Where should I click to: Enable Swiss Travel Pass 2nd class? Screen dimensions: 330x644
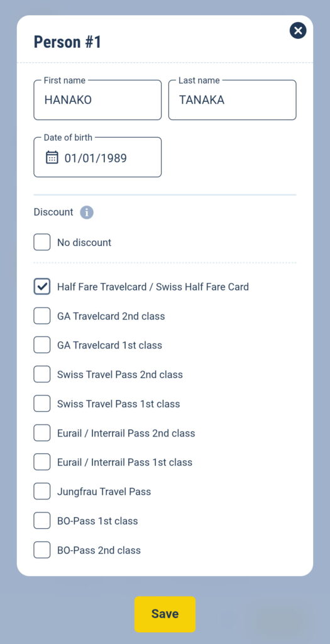[x=42, y=374]
